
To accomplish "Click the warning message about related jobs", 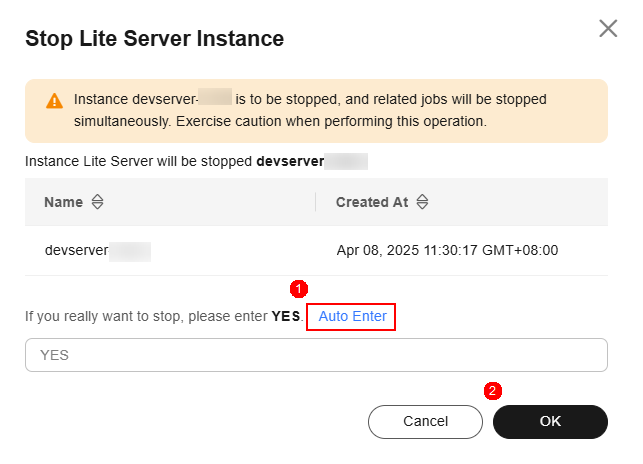I will coord(310,110).
